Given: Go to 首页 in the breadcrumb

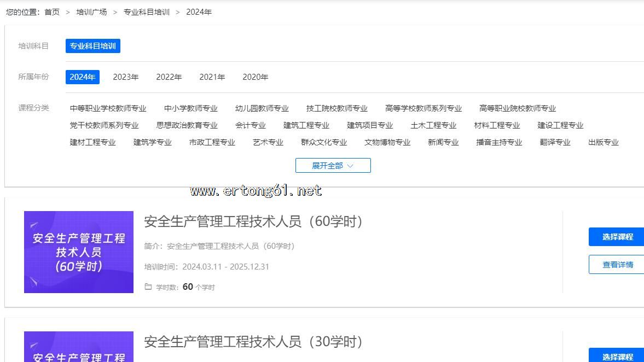Looking at the screenshot, I should click(x=52, y=12).
